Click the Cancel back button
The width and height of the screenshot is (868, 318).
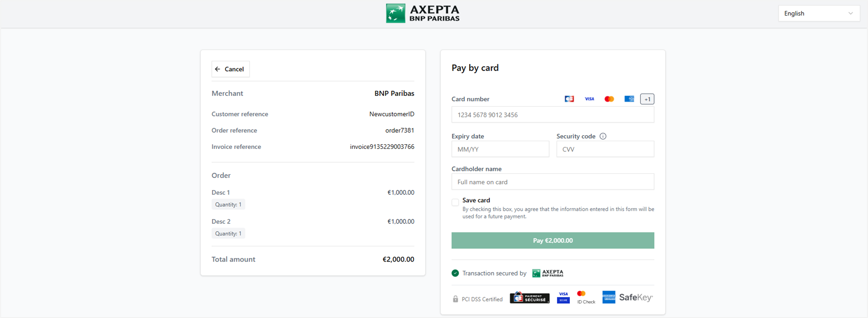[x=230, y=69]
